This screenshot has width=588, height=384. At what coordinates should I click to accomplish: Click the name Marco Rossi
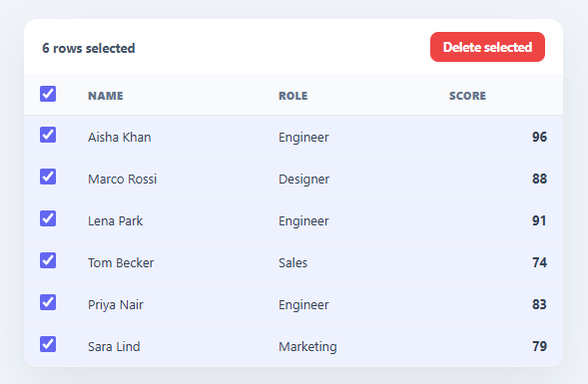pyautogui.click(x=122, y=180)
